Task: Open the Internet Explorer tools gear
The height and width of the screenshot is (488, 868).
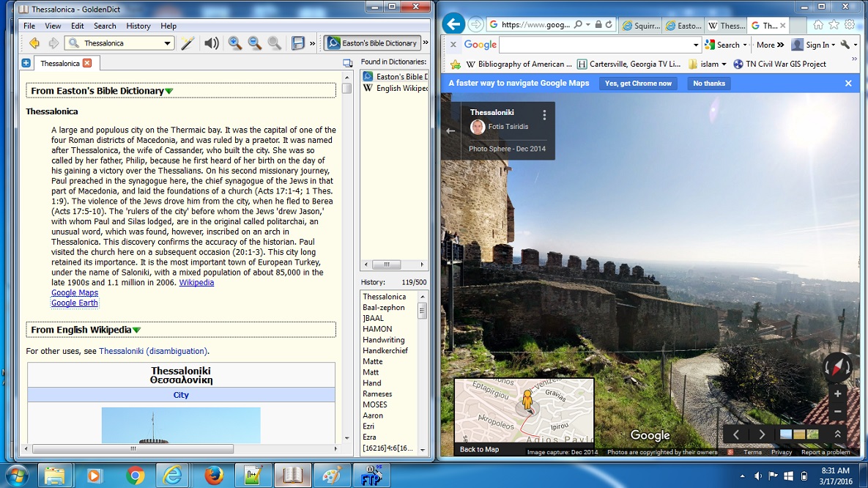Action: tap(850, 25)
